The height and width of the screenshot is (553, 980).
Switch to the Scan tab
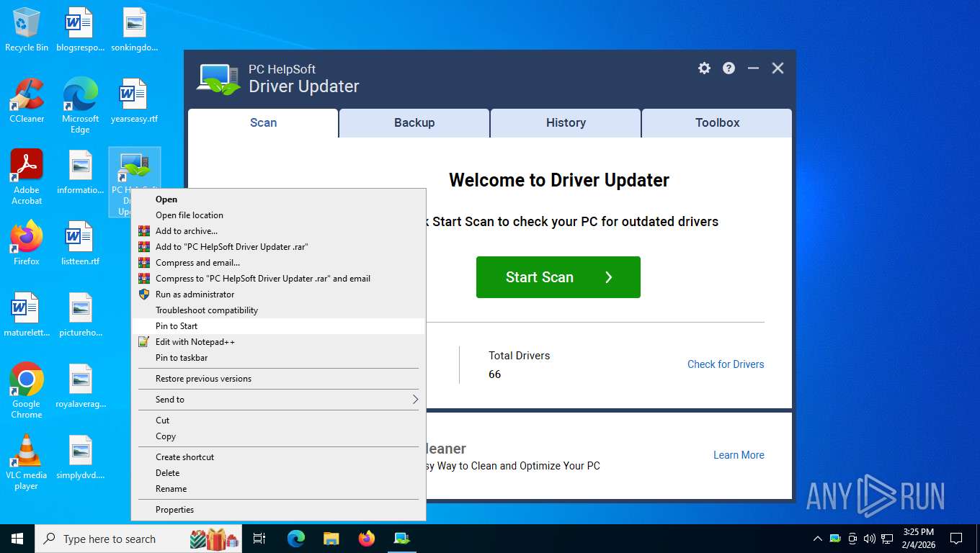pyautogui.click(x=263, y=122)
